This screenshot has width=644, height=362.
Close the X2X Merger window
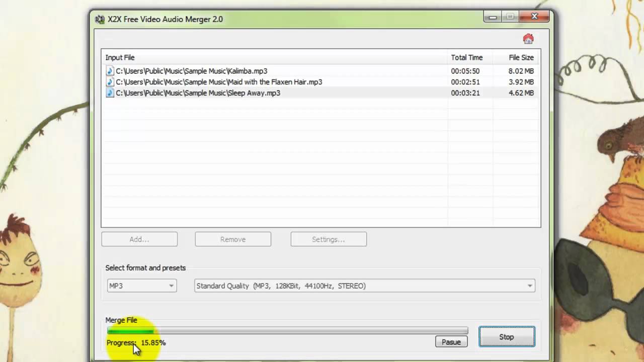click(534, 17)
